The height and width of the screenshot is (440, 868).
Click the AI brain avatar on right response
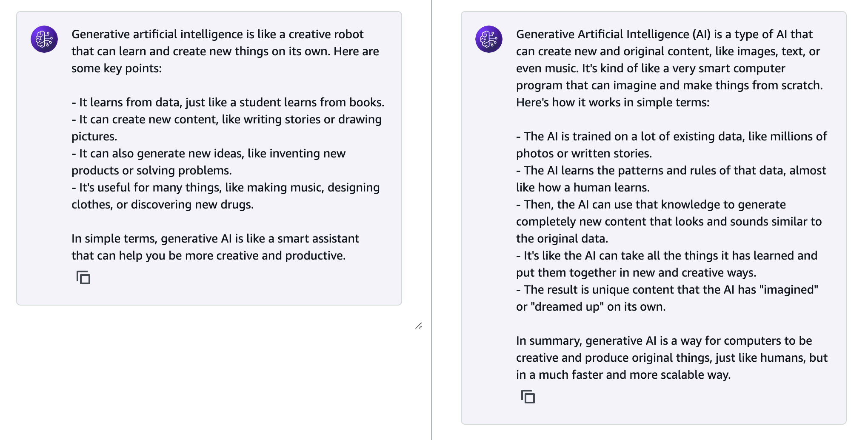pos(489,39)
